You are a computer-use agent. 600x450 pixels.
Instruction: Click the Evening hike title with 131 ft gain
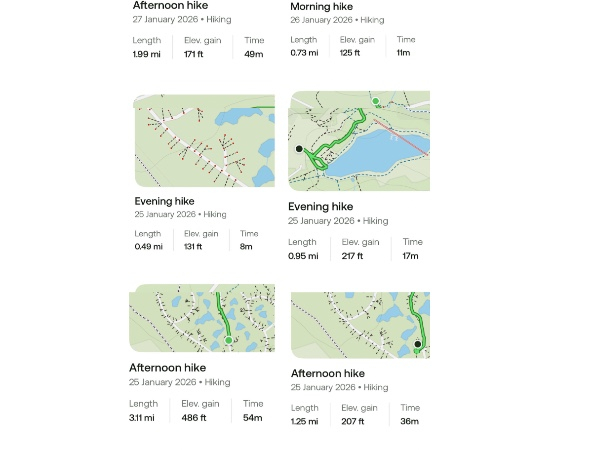(x=166, y=200)
